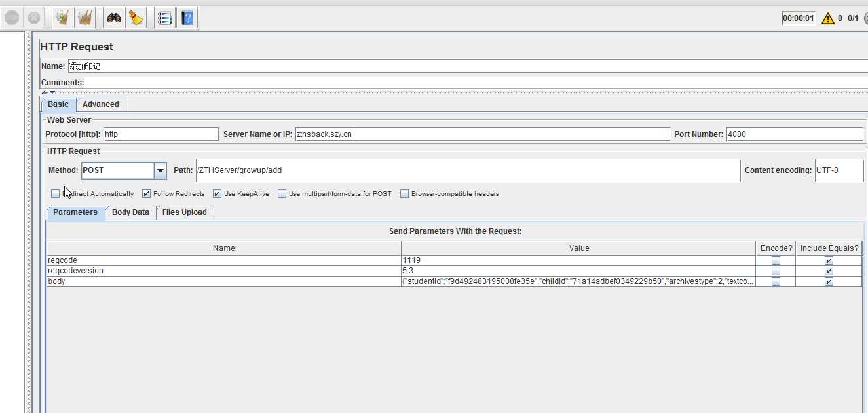
Task: Click the 0/1 thread counter
Action: (853, 18)
